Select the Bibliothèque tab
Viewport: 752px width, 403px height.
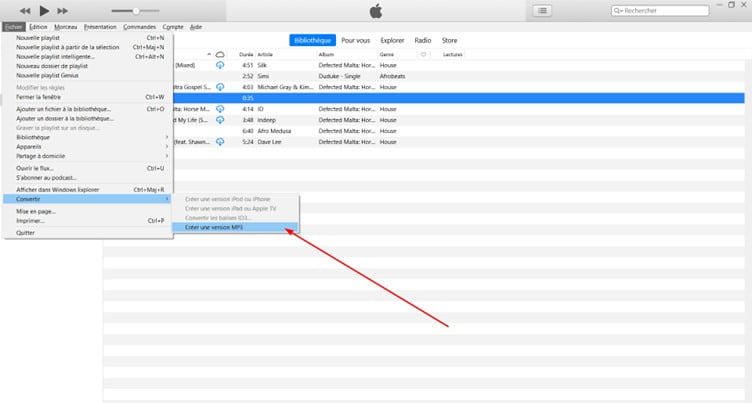tap(313, 40)
